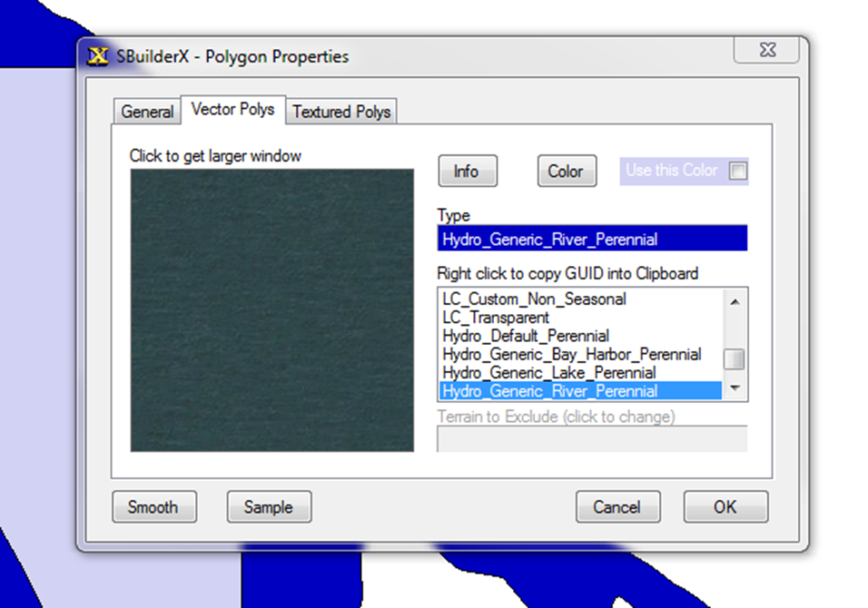Select the Vector Polys tab
868x608 pixels.
[232, 110]
